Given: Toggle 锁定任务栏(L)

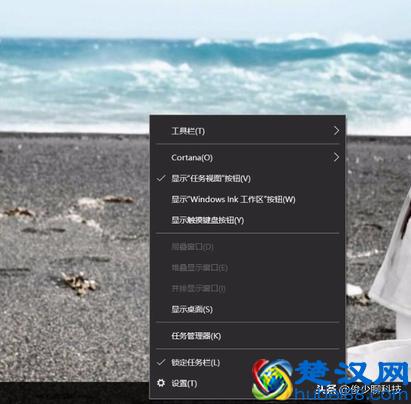Looking at the screenshot, I should 247,362.
